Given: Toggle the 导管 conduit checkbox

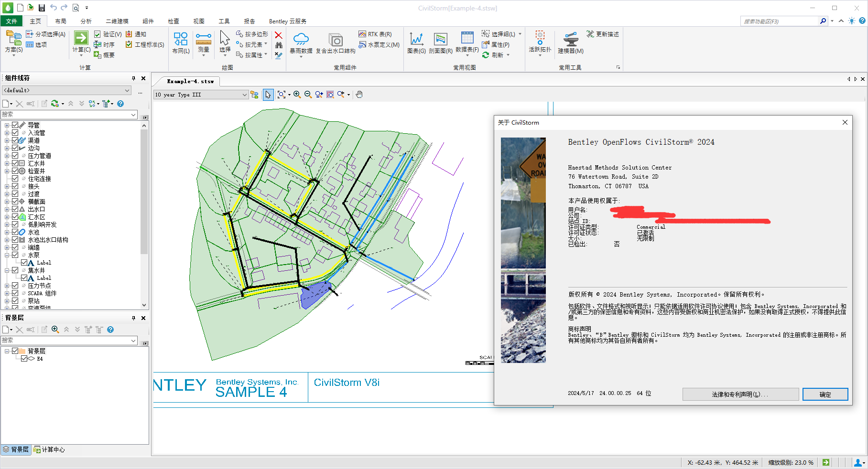Looking at the screenshot, I should tap(15, 125).
